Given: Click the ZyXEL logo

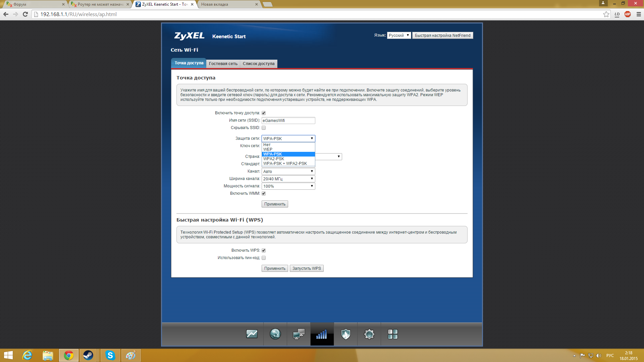Looking at the screenshot, I should 189,36.
